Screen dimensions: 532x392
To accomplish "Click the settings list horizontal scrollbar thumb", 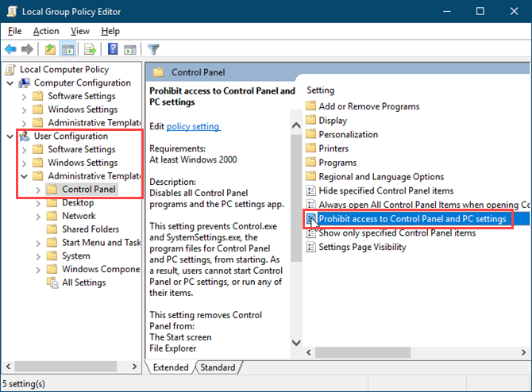I will coord(363,352).
